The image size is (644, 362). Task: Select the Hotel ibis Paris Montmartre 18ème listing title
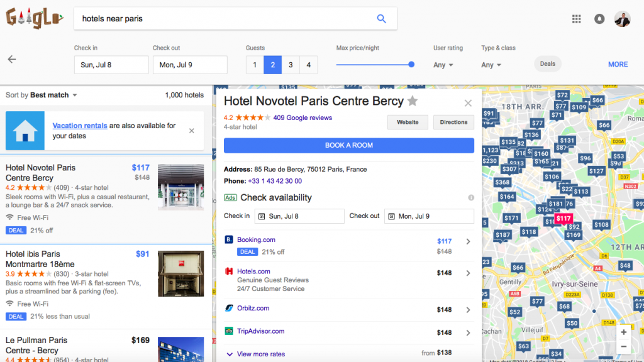click(x=40, y=259)
